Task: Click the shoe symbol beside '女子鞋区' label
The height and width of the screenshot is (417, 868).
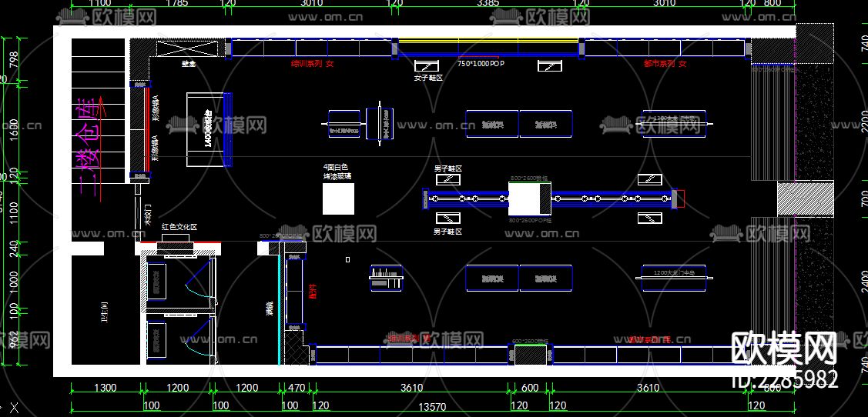Action: [427, 66]
